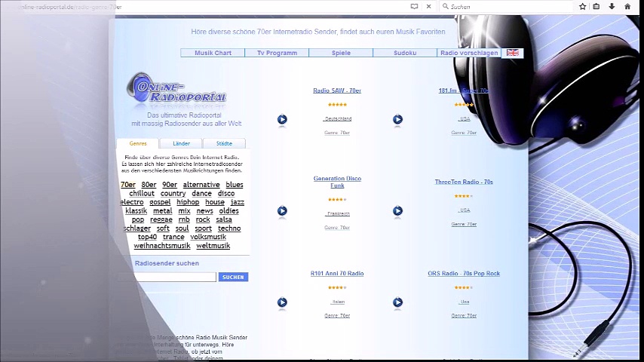This screenshot has width=644, height=362.
Task: Open the Musik Chart menu item
Action: pos(213,53)
